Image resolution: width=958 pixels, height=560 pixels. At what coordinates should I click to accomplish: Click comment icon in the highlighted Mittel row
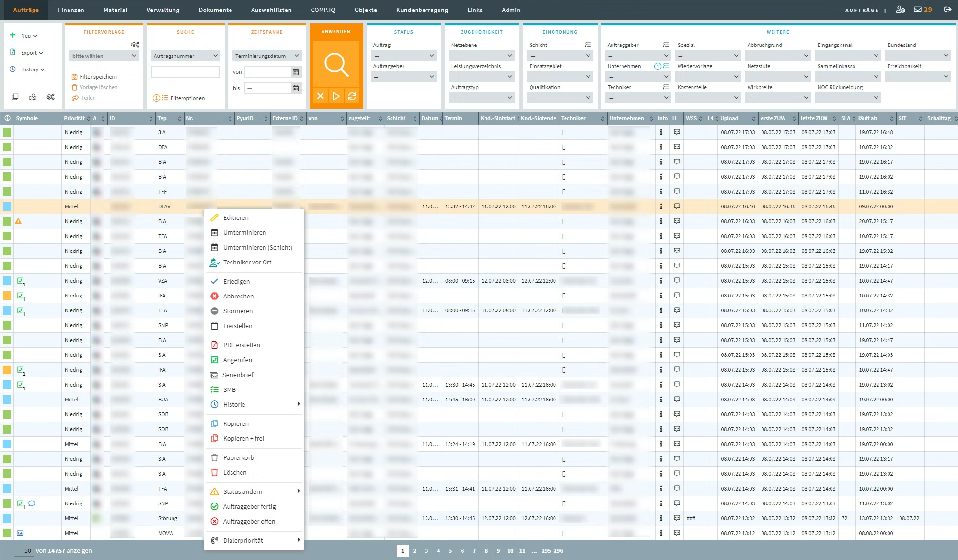pyautogui.click(x=677, y=206)
